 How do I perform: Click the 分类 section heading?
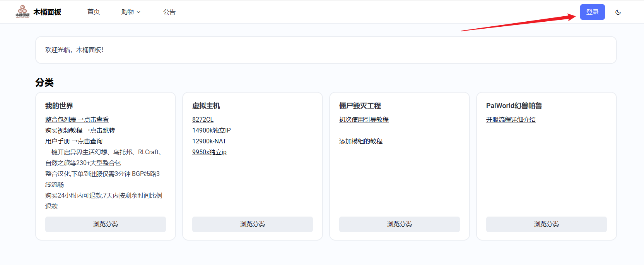[x=44, y=83]
